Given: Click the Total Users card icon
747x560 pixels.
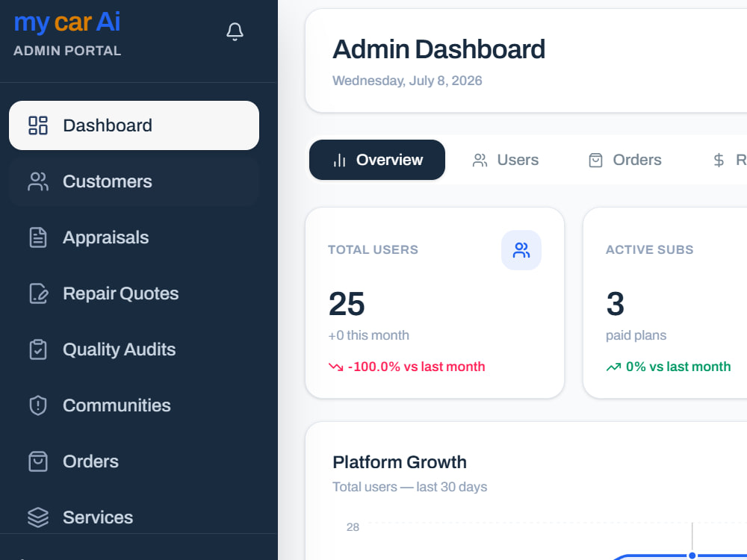Looking at the screenshot, I should point(521,250).
